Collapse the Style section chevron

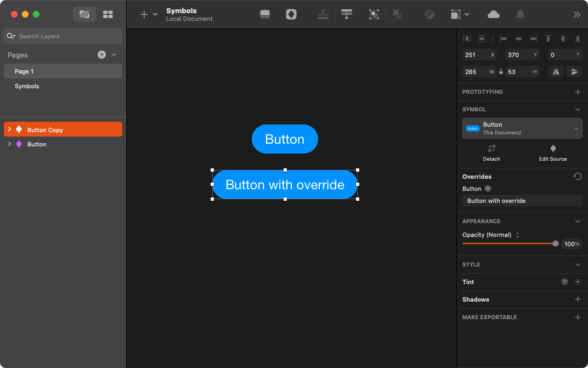(578, 264)
